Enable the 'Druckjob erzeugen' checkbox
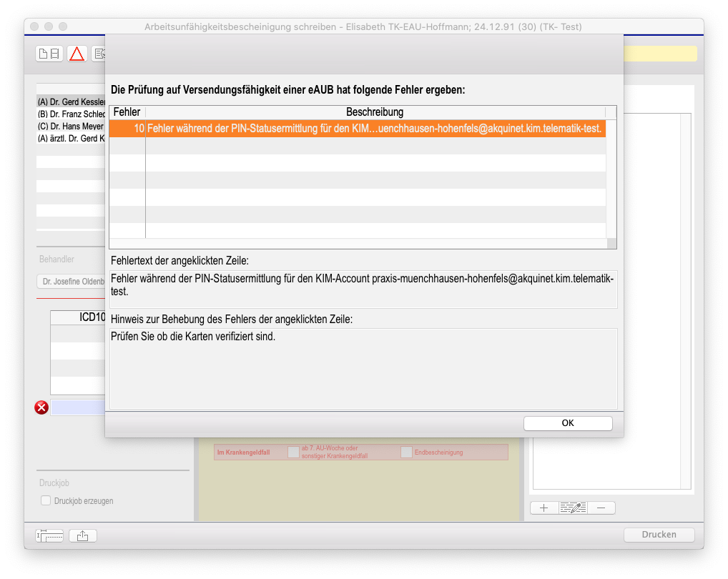Viewport: 728px width, 579px height. point(46,501)
